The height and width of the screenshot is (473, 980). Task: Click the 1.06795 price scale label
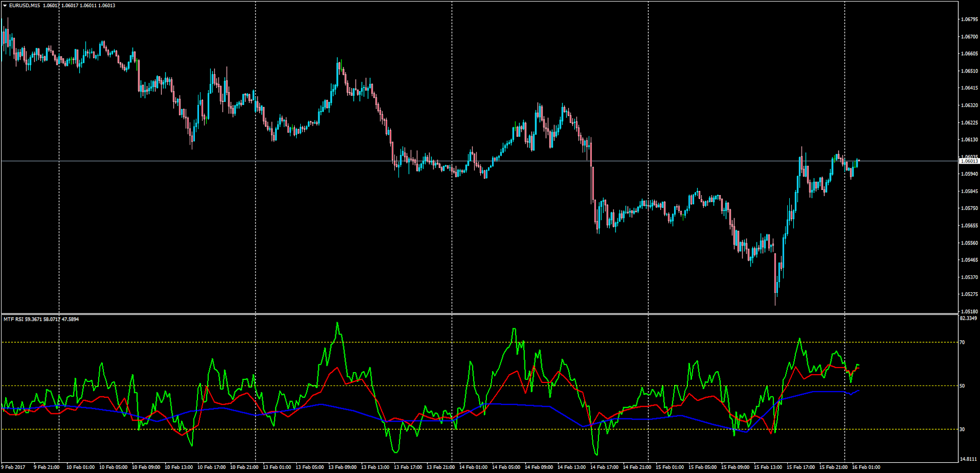point(969,20)
